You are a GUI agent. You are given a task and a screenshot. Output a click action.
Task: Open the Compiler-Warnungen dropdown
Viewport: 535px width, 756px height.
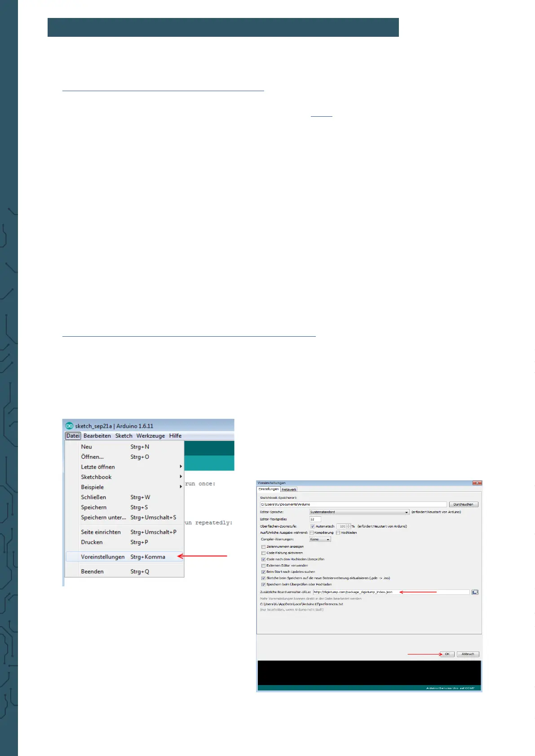click(x=320, y=539)
